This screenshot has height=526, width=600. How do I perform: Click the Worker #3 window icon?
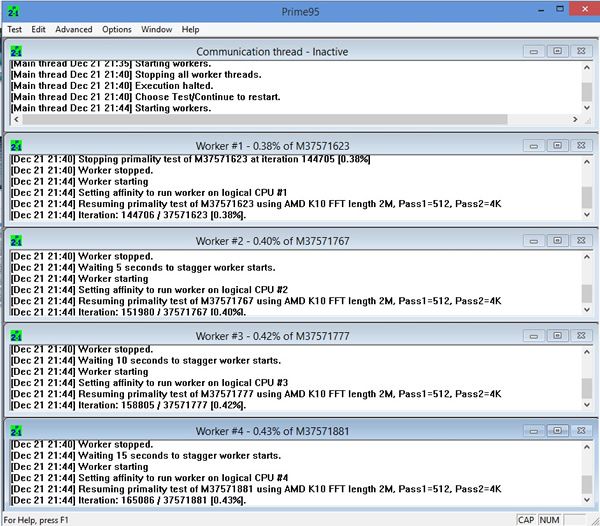tap(16, 336)
